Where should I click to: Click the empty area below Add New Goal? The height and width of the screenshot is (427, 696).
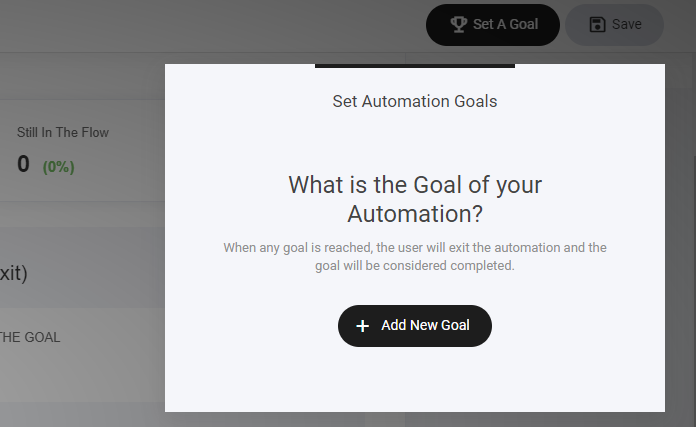414,380
